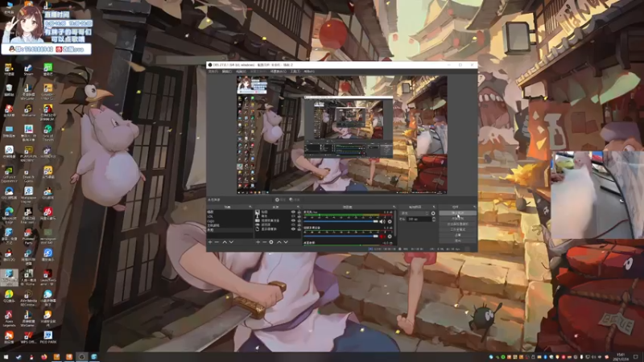This screenshot has width=644, height=362.
Task: Add a new source with the plus icon
Action: pyautogui.click(x=258, y=242)
